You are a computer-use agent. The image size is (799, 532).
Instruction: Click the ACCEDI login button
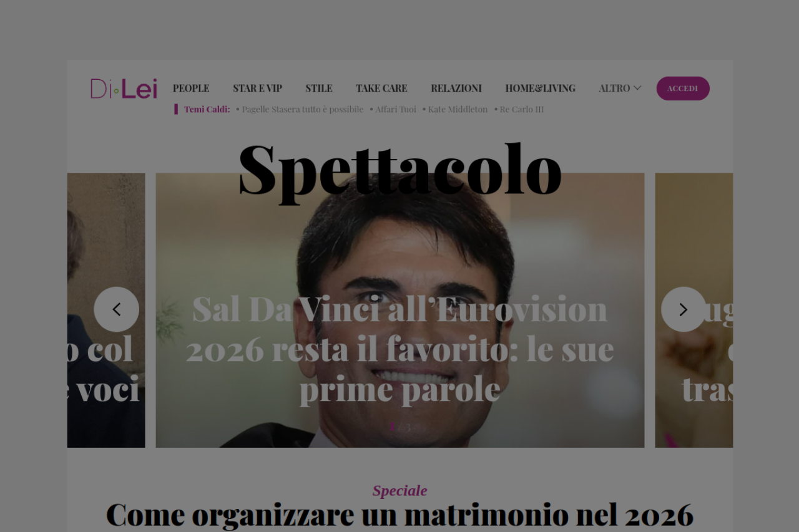coord(683,89)
